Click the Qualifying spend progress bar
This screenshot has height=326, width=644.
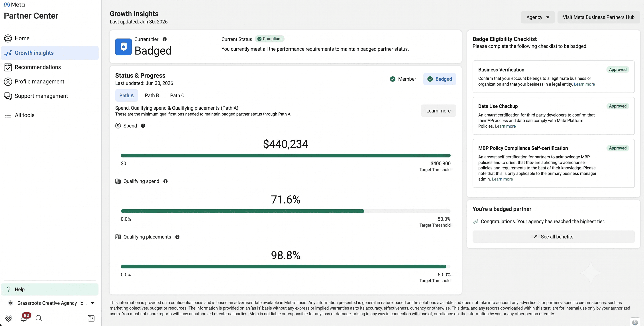click(x=285, y=211)
